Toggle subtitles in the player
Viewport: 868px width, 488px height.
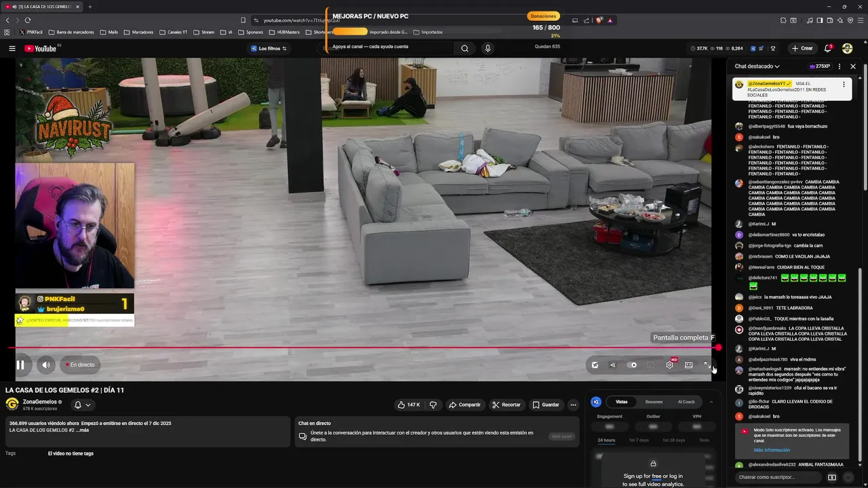(x=650, y=365)
